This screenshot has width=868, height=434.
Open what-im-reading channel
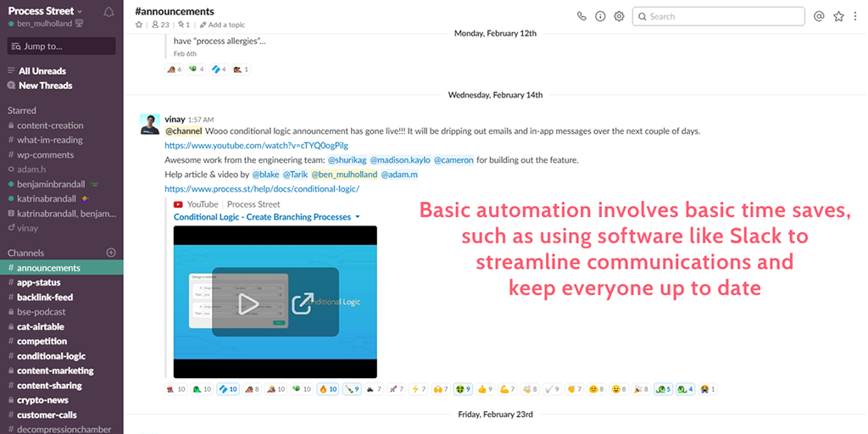pyautogui.click(x=49, y=140)
